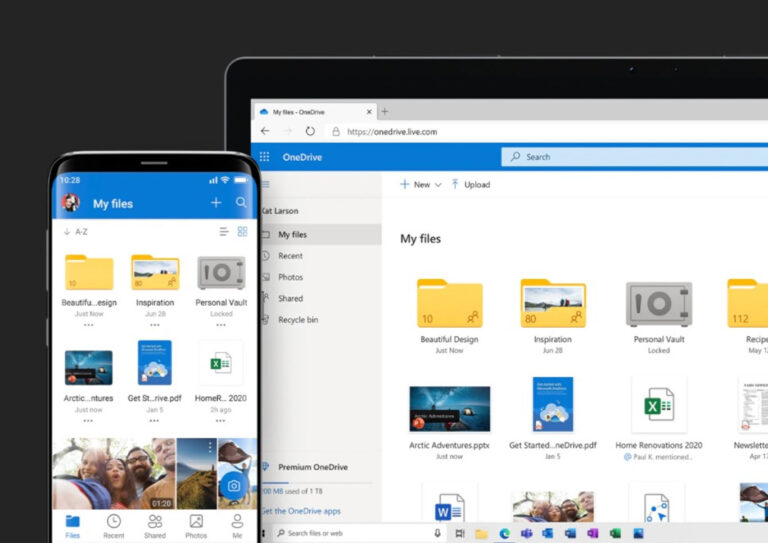Open the group photo thumbnail on tablet
This screenshot has width=768, height=543.
tap(553, 506)
